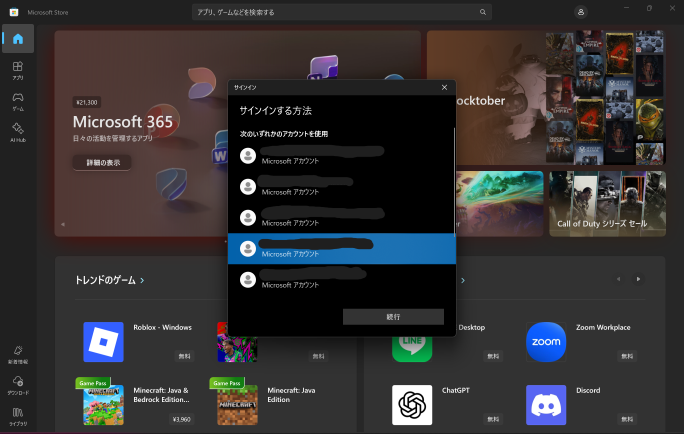Select the first Microsoft アカウント in list
This screenshot has width=684, height=434.
pos(341,155)
